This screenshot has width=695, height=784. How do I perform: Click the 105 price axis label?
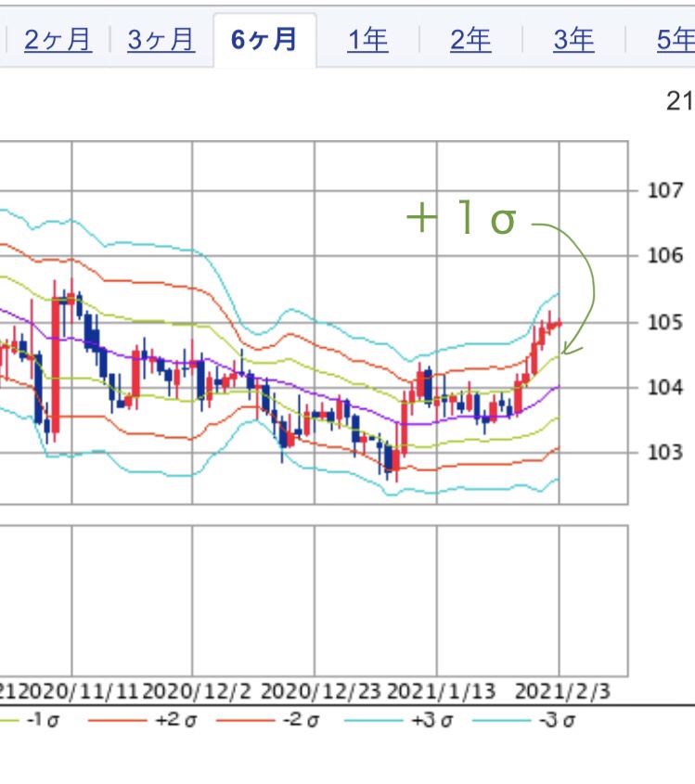[665, 323]
